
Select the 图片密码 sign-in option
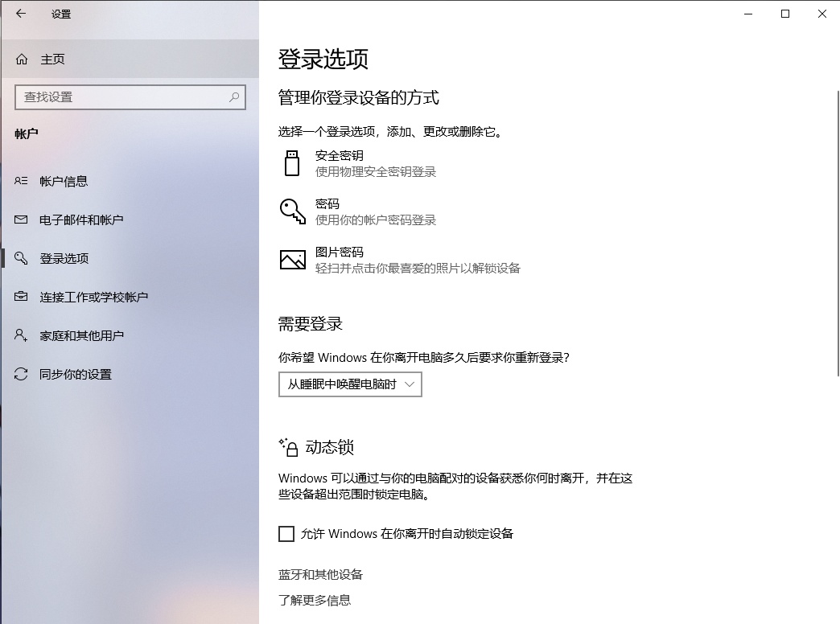[400, 260]
